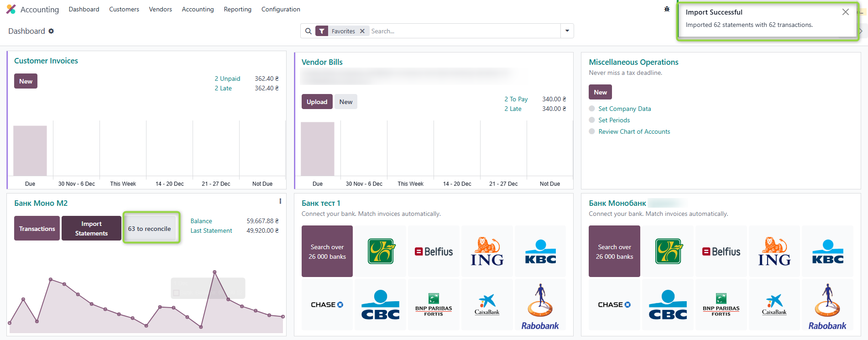Screen dimensions: 868x340
Task: Open the Reporting menu
Action: click(237, 9)
